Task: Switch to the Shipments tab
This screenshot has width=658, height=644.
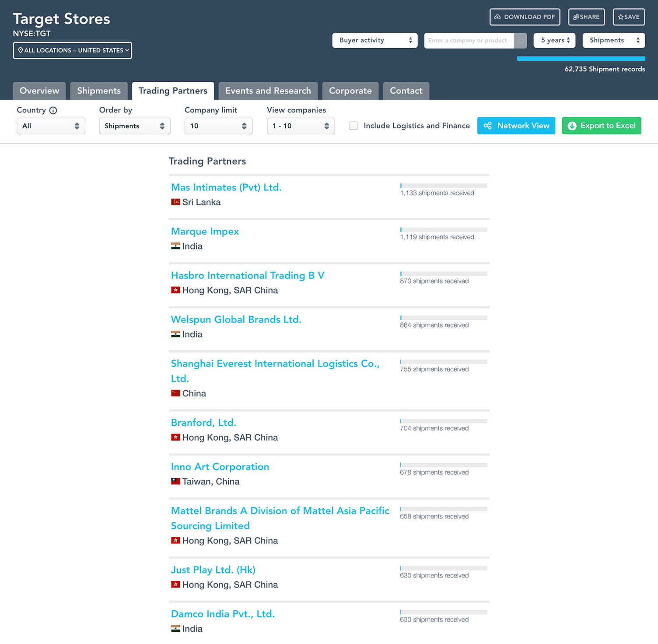Action: [99, 91]
